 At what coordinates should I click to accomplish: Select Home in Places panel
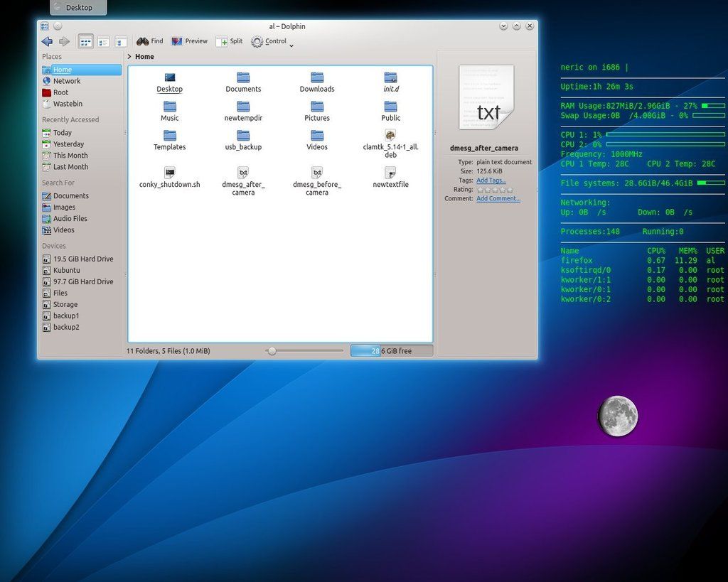[x=81, y=70]
